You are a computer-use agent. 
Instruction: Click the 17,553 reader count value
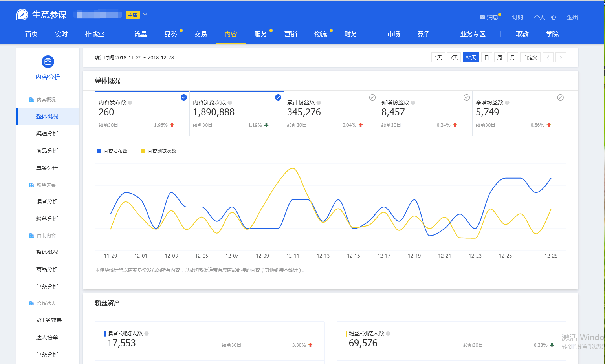click(122, 343)
